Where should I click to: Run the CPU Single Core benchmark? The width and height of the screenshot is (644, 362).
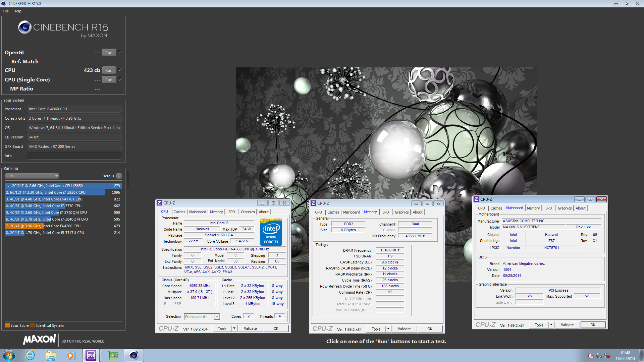click(109, 79)
